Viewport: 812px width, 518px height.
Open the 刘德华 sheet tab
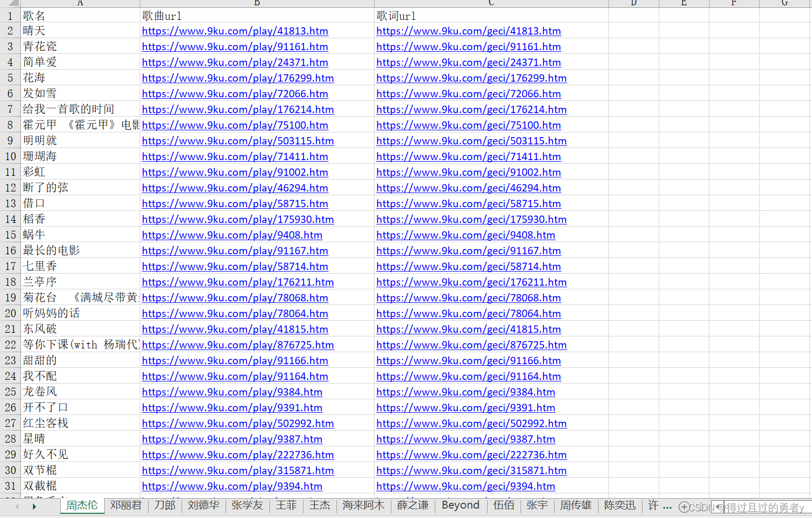click(x=204, y=505)
